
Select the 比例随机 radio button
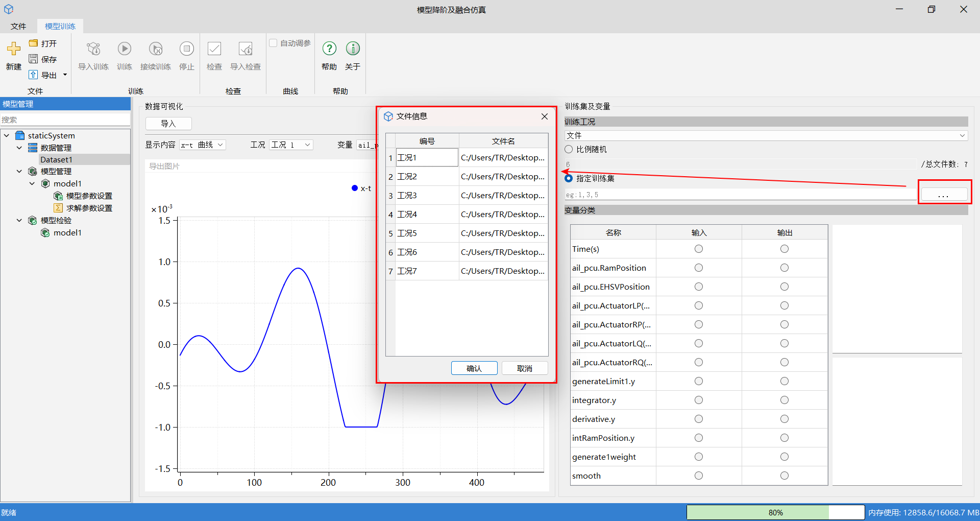[569, 149]
